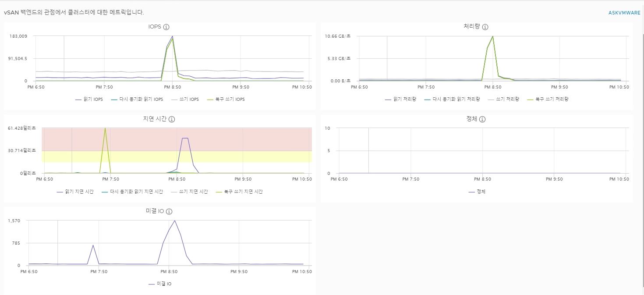Click the 처리량 chart title
The width and height of the screenshot is (644, 295).
(x=472, y=27)
